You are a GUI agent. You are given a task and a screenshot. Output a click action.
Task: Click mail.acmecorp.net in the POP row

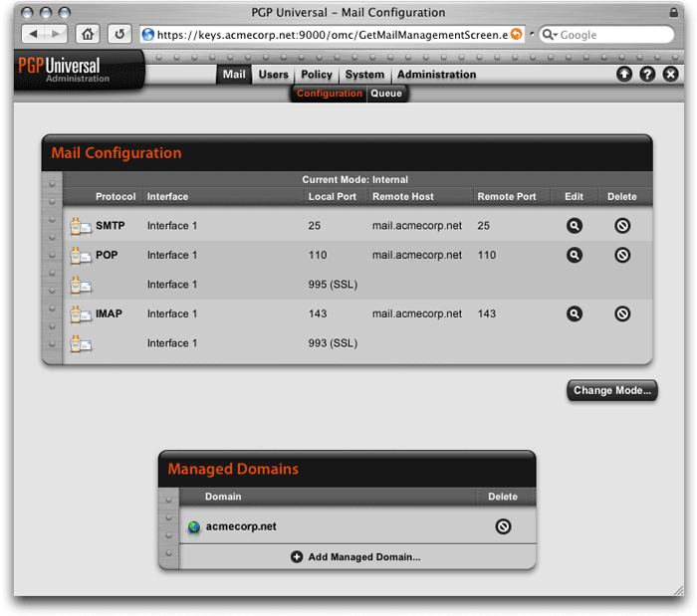417,255
